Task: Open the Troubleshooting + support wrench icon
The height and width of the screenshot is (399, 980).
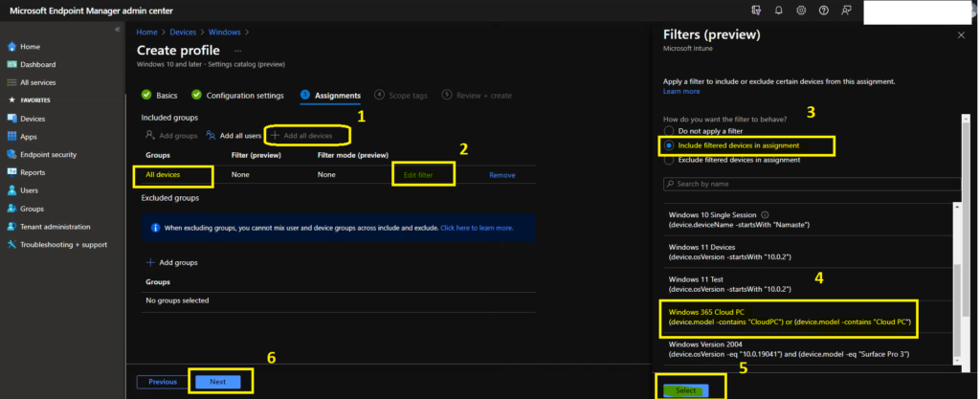Action: pyautogui.click(x=11, y=245)
